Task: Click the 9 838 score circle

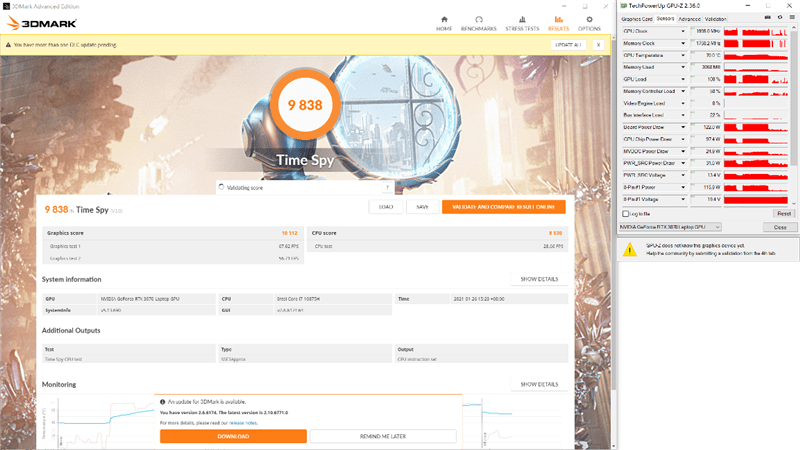Action: (305, 105)
